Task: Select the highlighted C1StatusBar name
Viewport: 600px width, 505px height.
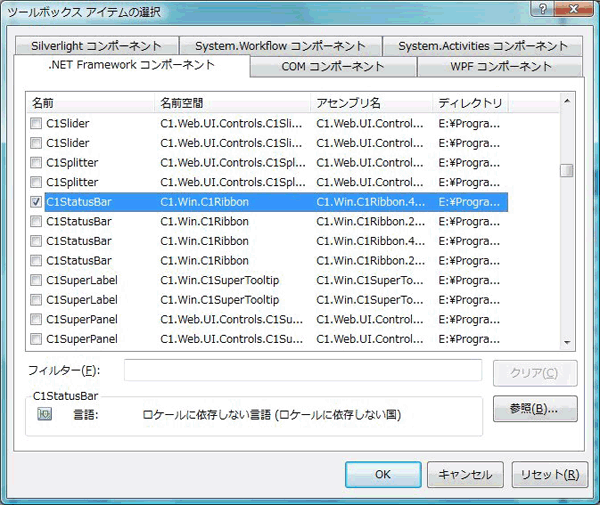Action: [78, 202]
